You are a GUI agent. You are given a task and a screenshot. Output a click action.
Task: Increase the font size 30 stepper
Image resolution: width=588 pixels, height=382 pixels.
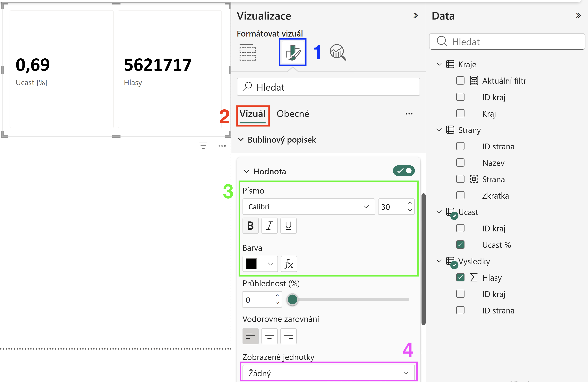tap(410, 203)
